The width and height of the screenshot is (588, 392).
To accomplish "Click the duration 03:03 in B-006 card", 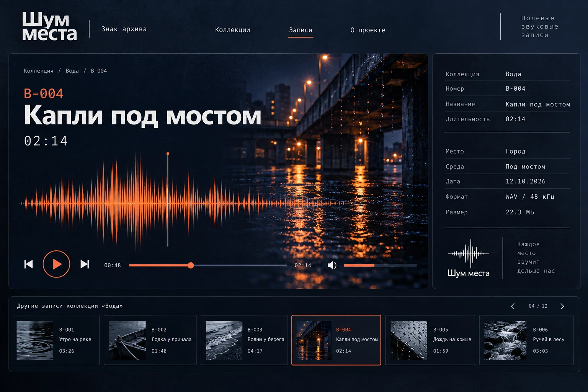I will click(x=541, y=351).
